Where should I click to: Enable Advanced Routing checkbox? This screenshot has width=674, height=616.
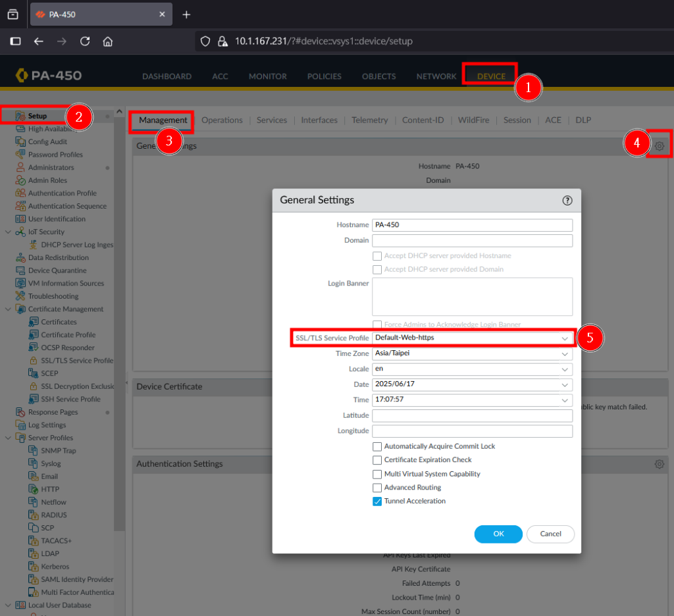[377, 488]
